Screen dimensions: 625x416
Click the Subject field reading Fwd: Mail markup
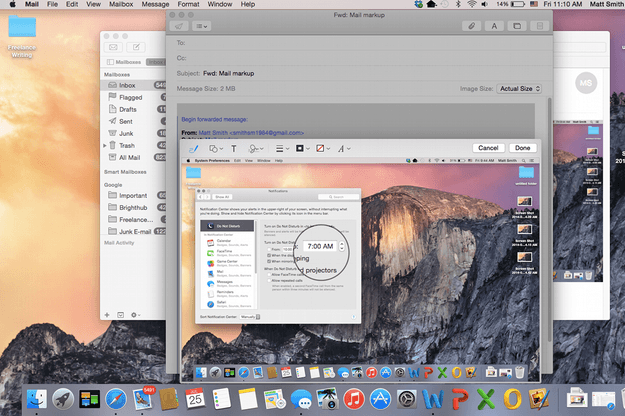click(359, 73)
